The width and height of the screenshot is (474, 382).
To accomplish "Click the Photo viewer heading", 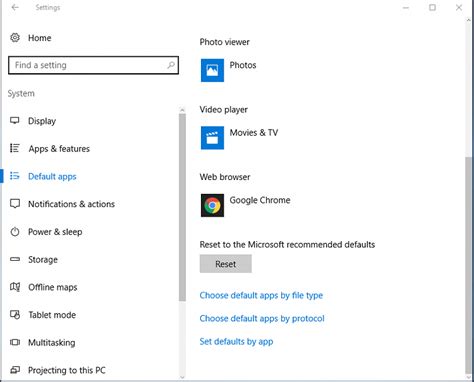I will click(224, 42).
